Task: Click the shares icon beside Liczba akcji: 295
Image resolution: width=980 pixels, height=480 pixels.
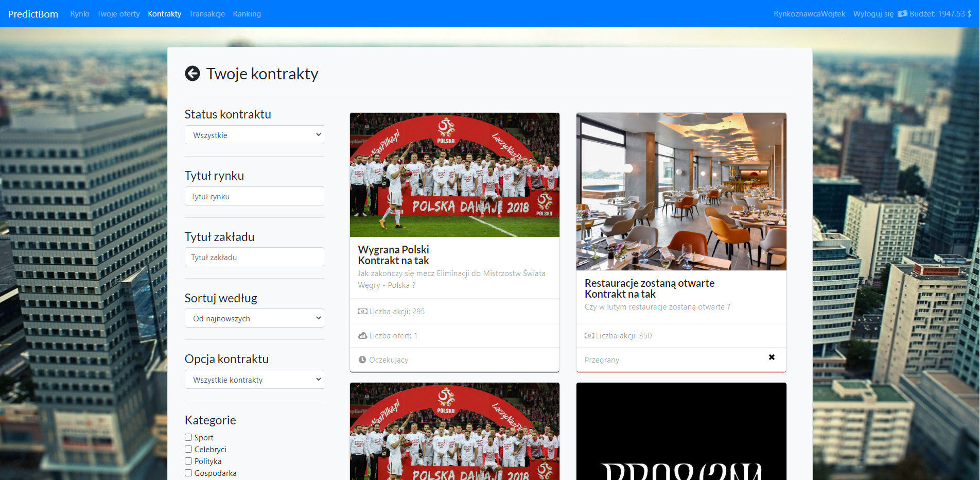Action: (362, 312)
